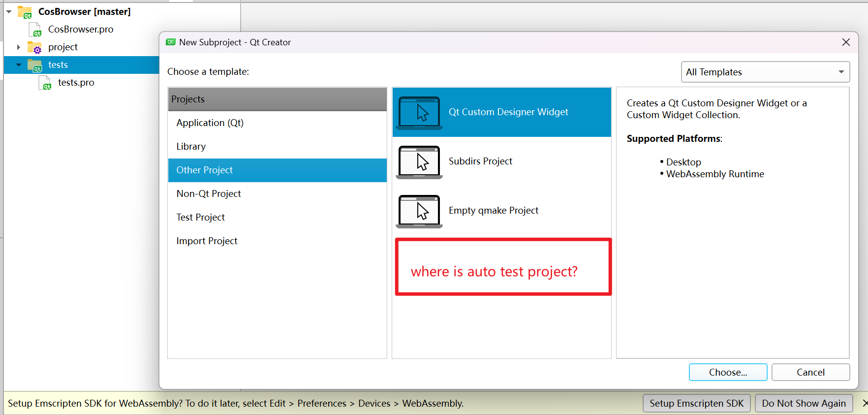Select the Non-Qt Project category
Viewport: 868px width, 415px height.
[x=278, y=194]
